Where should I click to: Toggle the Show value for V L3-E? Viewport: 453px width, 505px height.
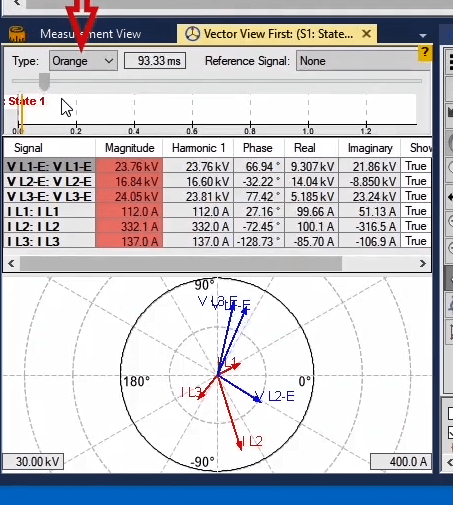pyautogui.click(x=416, y=196)
